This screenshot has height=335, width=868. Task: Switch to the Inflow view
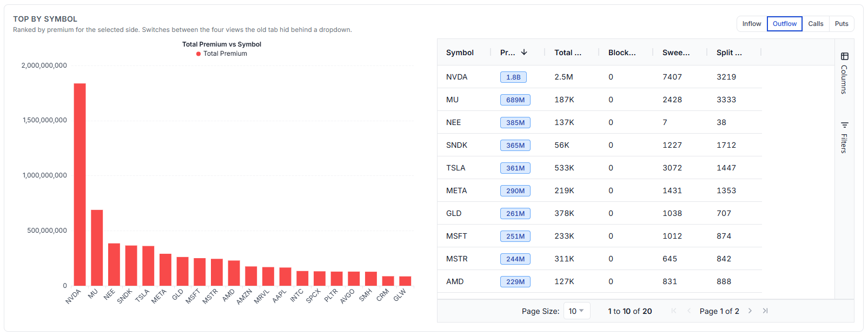[752, 24]
